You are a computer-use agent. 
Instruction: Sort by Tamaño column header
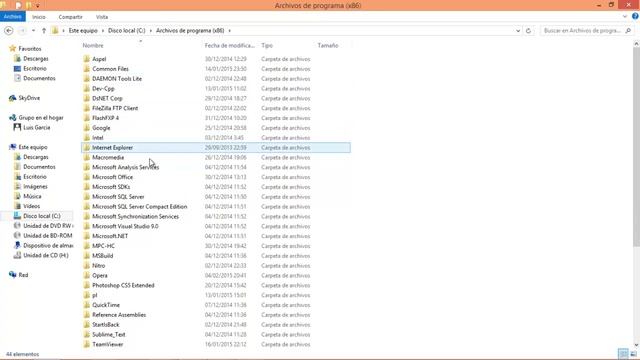pyautogui.click(x=328, y=46)
